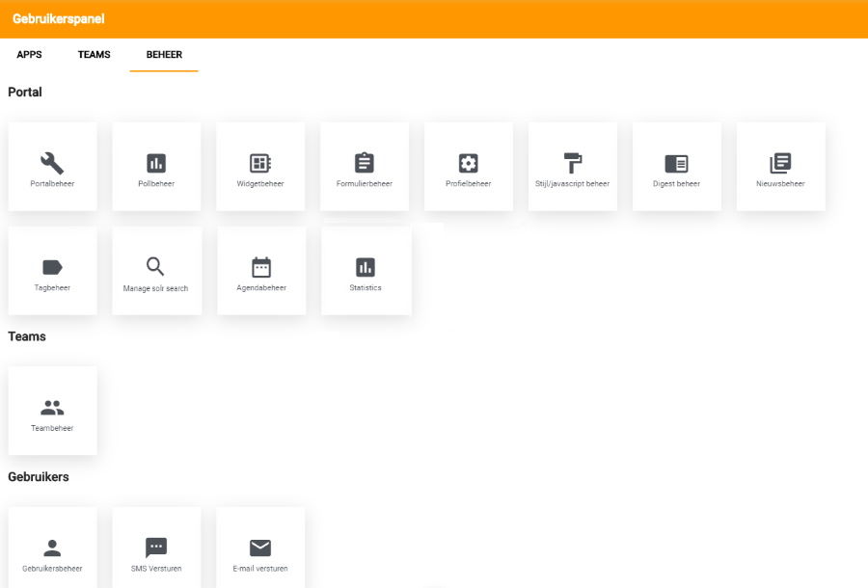
Task: Click the SMS Versturen chat icon
Action: point(156,548)
